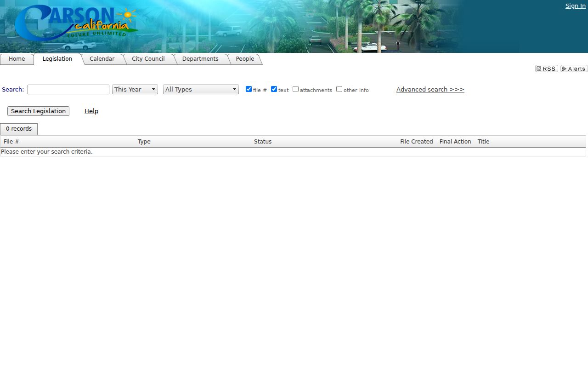Viewport: 588px width, 368px height.
Task: Enable the other info checkbox
Action: (x=339, y=89)
